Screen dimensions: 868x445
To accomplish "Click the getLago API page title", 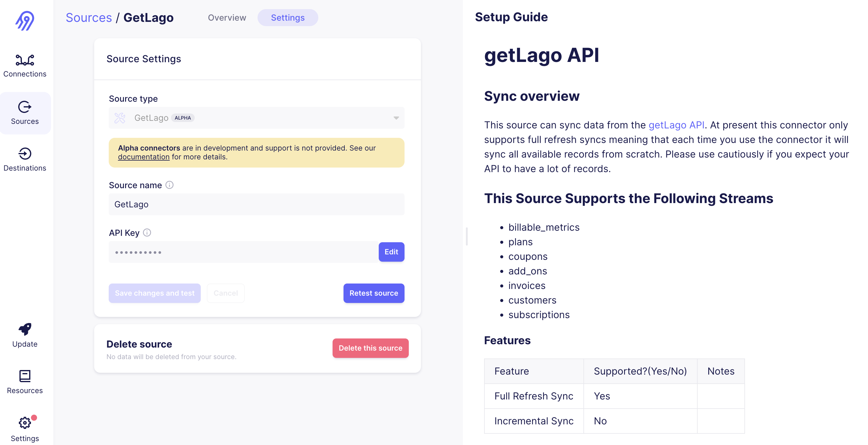I will [542, 55].
